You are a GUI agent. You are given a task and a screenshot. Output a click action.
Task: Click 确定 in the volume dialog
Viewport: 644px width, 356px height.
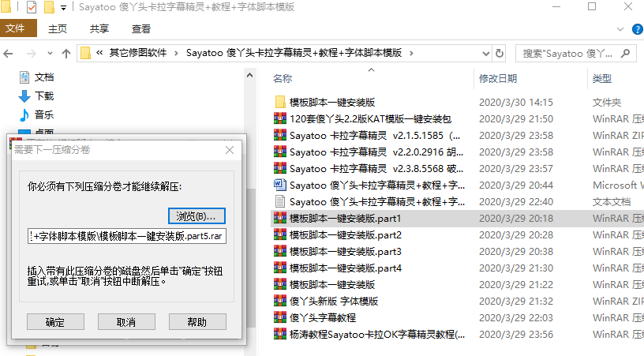[55, 322]
